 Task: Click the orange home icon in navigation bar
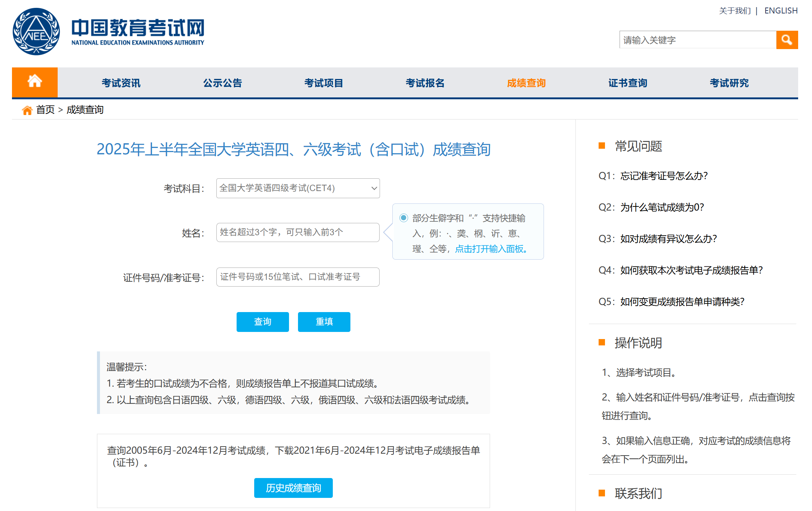pos(35,82)
